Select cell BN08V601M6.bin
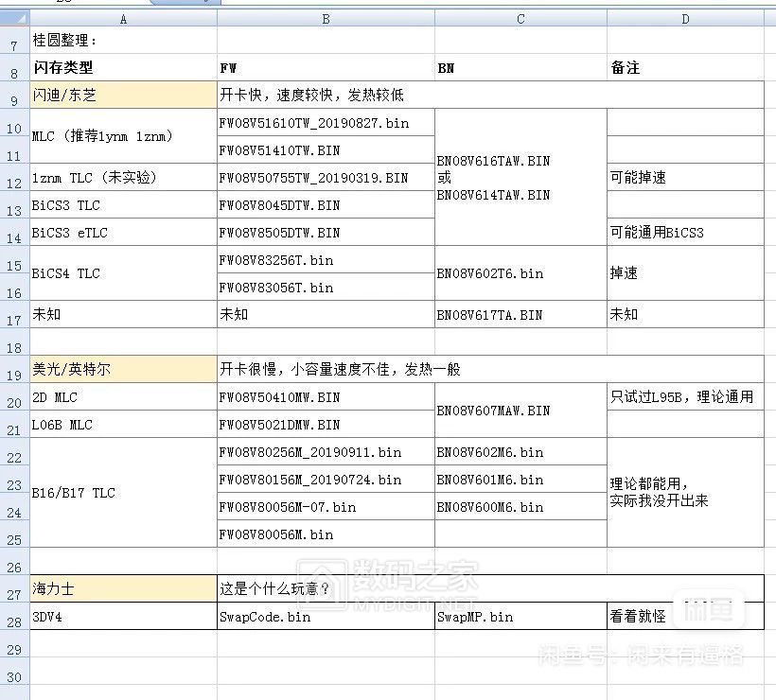 (x=520, y=479)
